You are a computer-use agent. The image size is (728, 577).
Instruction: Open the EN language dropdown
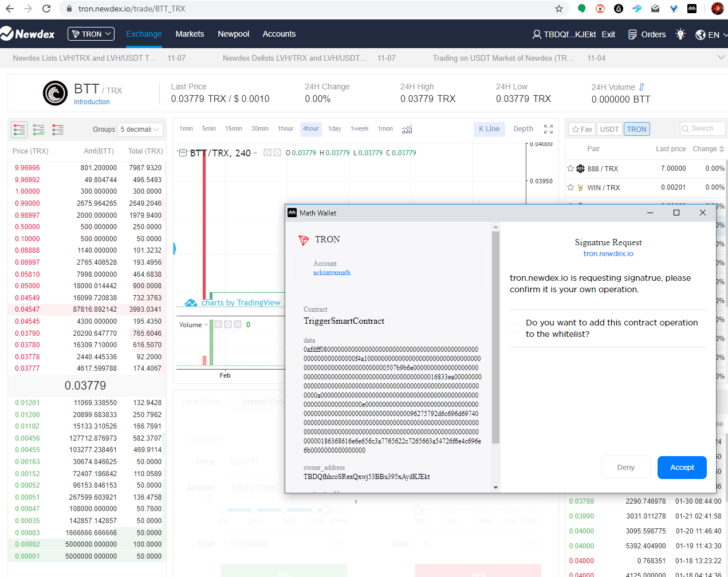(711, 35)
